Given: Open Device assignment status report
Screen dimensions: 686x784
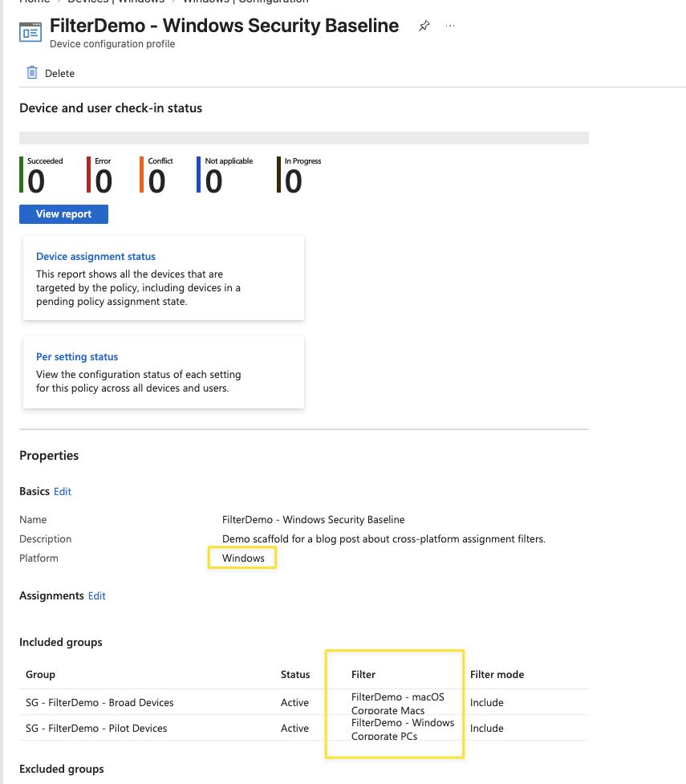Looking at the screenshot, I should pyautogui.click(x=95, y=257).
